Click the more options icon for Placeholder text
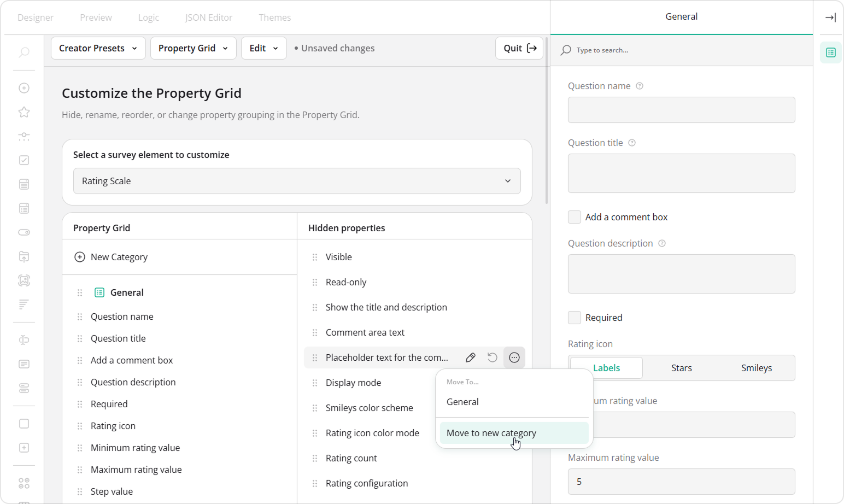Image resolution: width=844 pixels, height=504 pixels. (514, 358)
